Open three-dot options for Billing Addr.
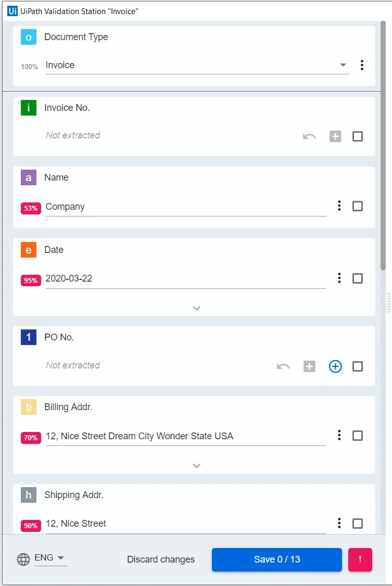This screenshot has height=586, width=392. tap(339, 435)
